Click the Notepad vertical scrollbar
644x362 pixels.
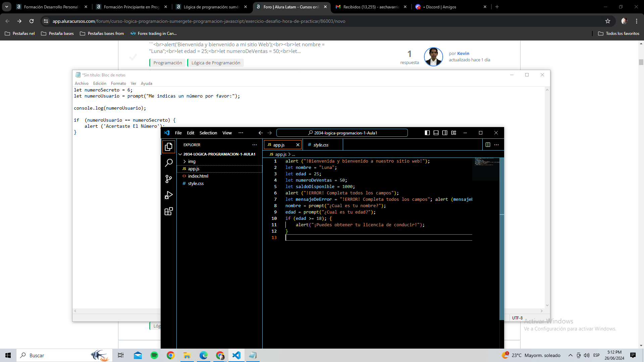click(x=547, y=198)
